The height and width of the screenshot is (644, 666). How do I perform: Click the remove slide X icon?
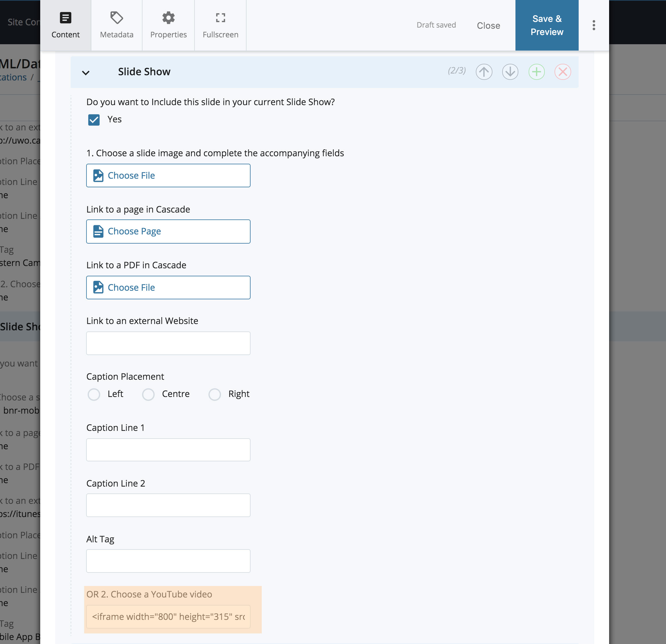tap(563, 71)
